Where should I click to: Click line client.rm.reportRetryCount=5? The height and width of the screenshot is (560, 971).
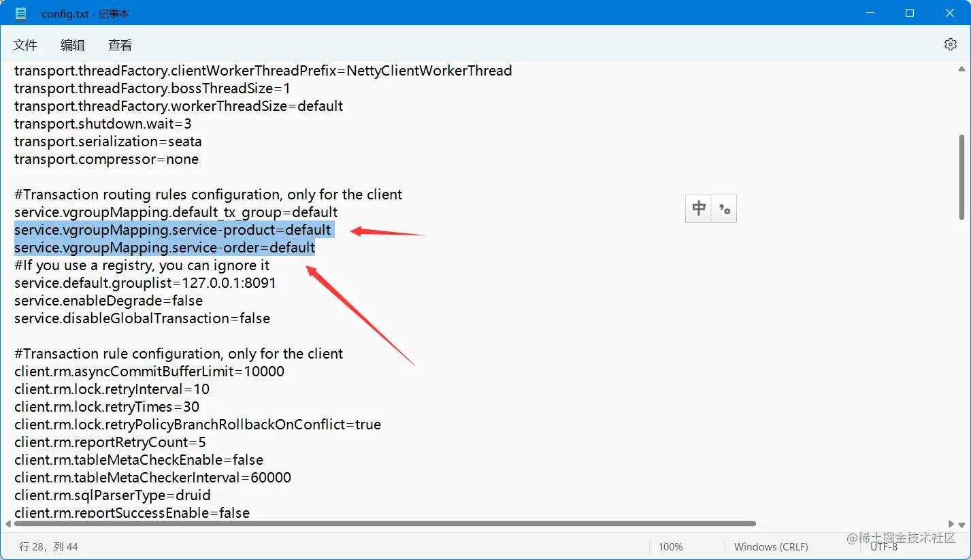tap(110, 442)
